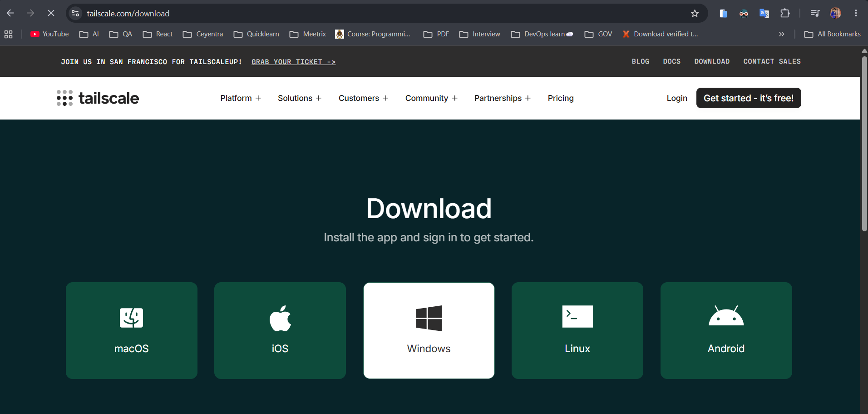The height and width of the screenshot is (414, 868).
Task: Open the YouTube bookmark
Action: point(49,34)
